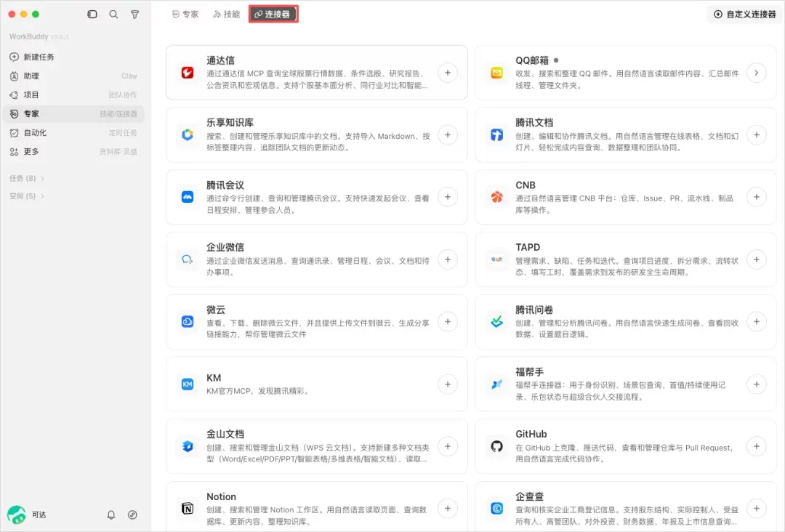Open QQ邮箱 connector details arrow
The height and width of the screenshot is (532, 785).
point(757,73)
